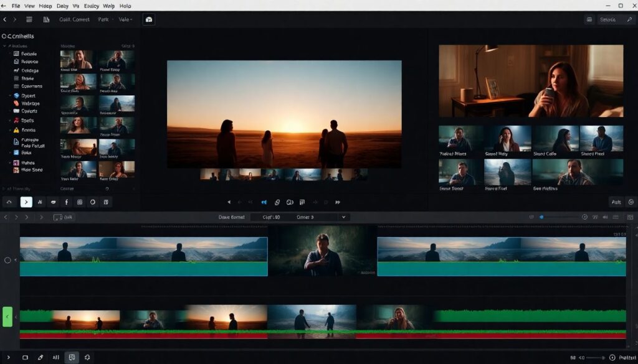Screen dimensions: 638x364
Task: Open the View menu
Action: pos(30,6)
